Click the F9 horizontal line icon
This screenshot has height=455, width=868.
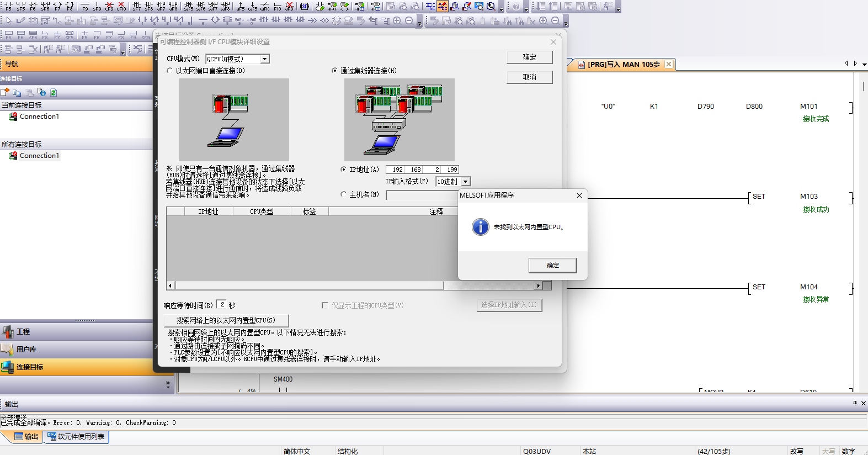(x=85, y=7)
